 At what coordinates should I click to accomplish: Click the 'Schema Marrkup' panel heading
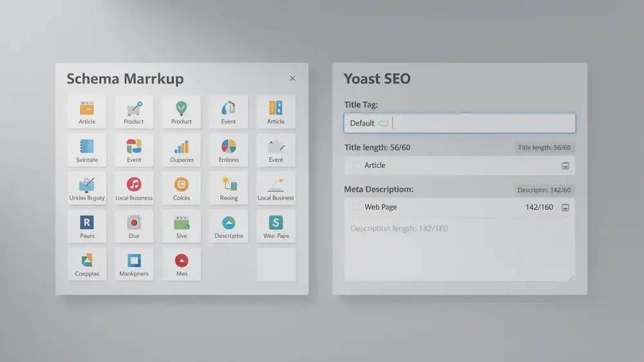point(126,79)
